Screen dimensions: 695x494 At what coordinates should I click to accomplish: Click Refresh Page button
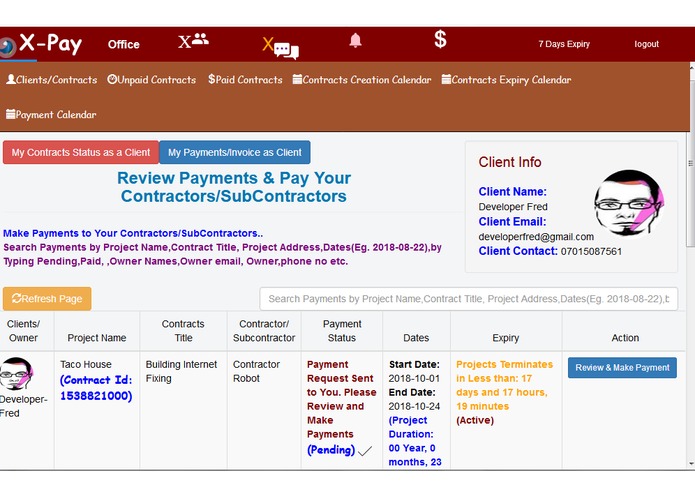click(47, 299)
